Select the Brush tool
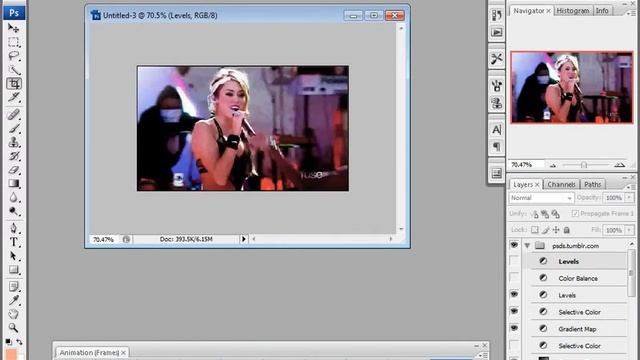640x360 pixels. click(x=13, y=128)
